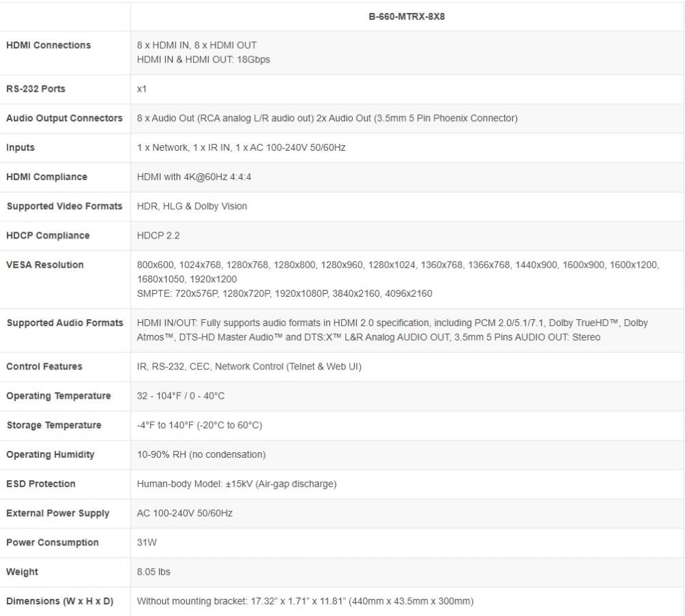Select the HDMI Connections row label
This screenshot has height=616, width=685.
coord(49,45)
